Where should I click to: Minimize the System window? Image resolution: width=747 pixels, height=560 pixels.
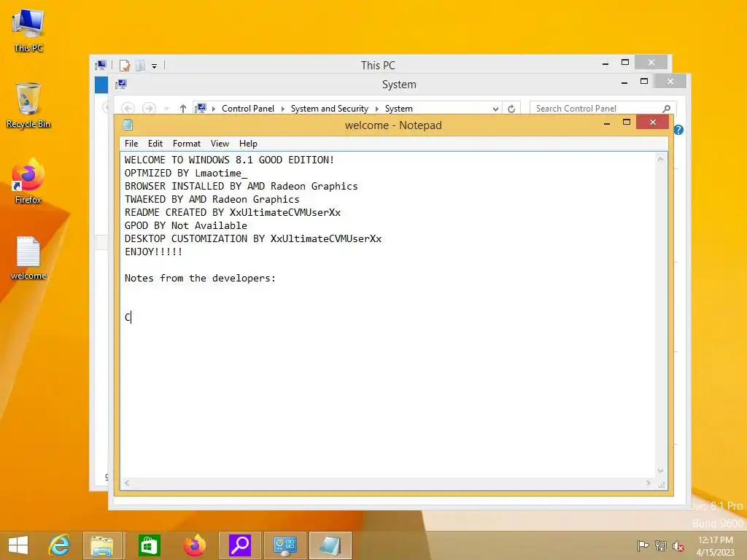coord(624,83)
